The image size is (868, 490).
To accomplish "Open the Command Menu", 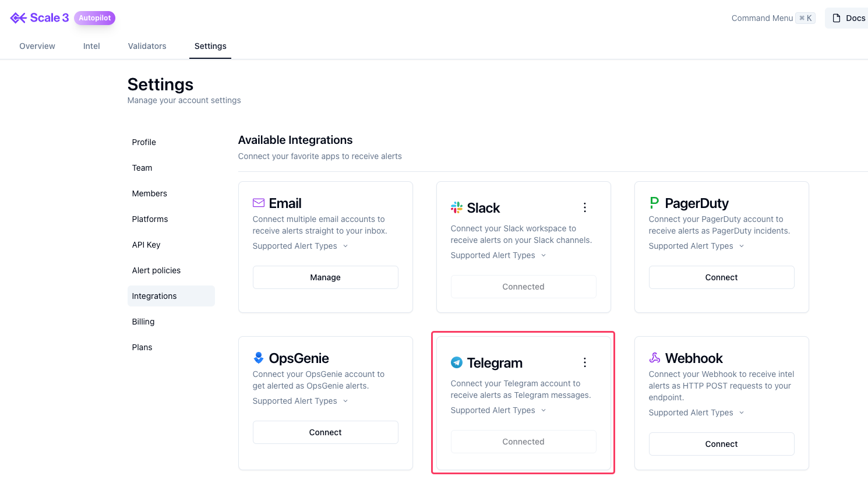I will point(773,18).
